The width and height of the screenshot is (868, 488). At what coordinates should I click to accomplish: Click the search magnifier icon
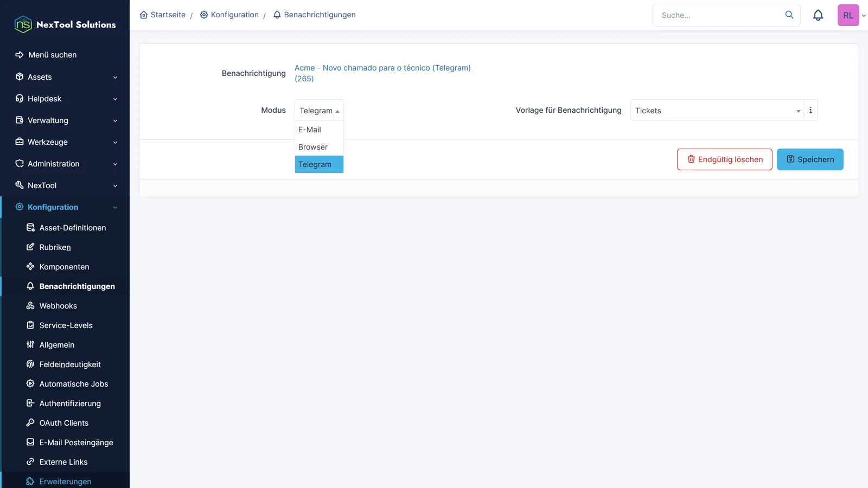789,15
